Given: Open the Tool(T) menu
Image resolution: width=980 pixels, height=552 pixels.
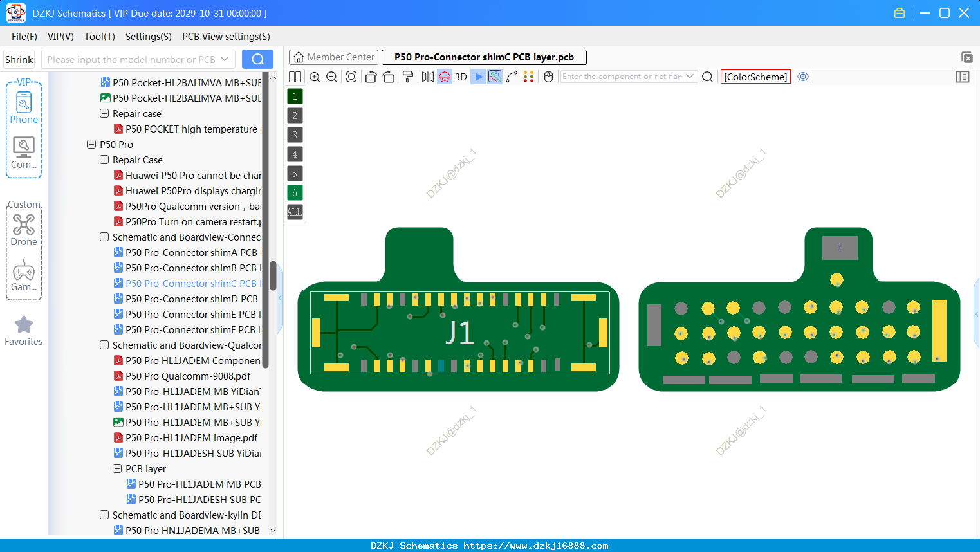Looking at the screenshot, I should point(100,37).
